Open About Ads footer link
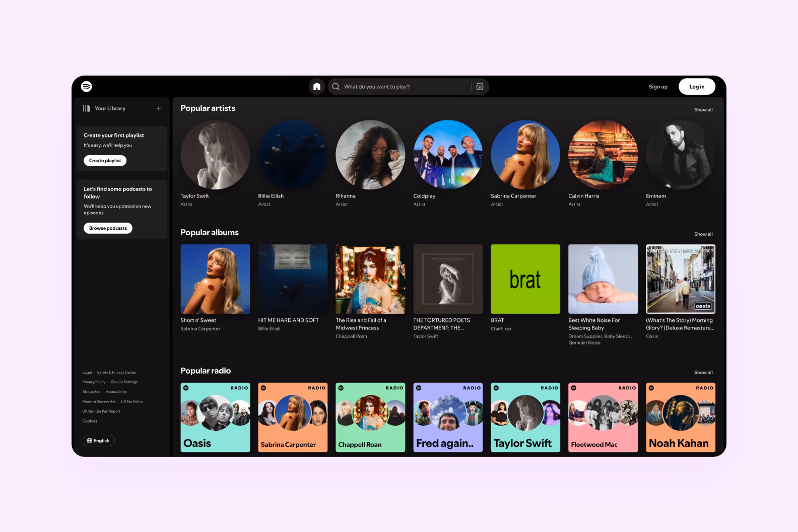The height and width of the screenshot is (532, 798). 91,392
